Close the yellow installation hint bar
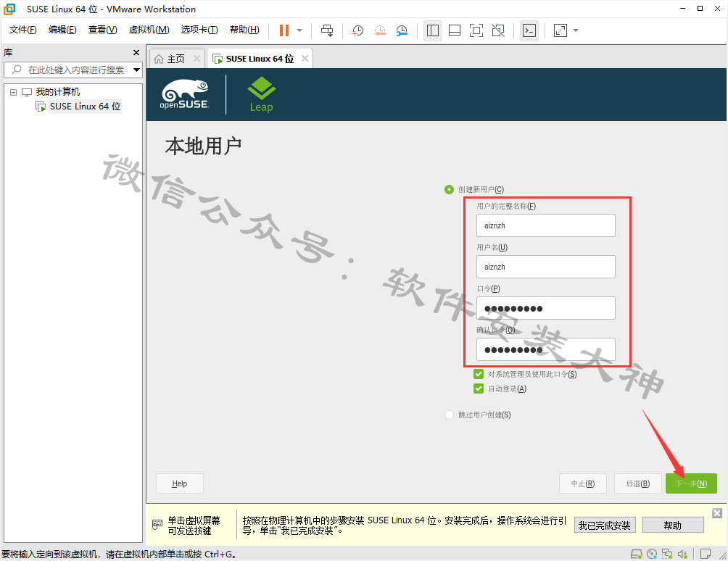Screen dimensions: 728x561 coord(717,512)
